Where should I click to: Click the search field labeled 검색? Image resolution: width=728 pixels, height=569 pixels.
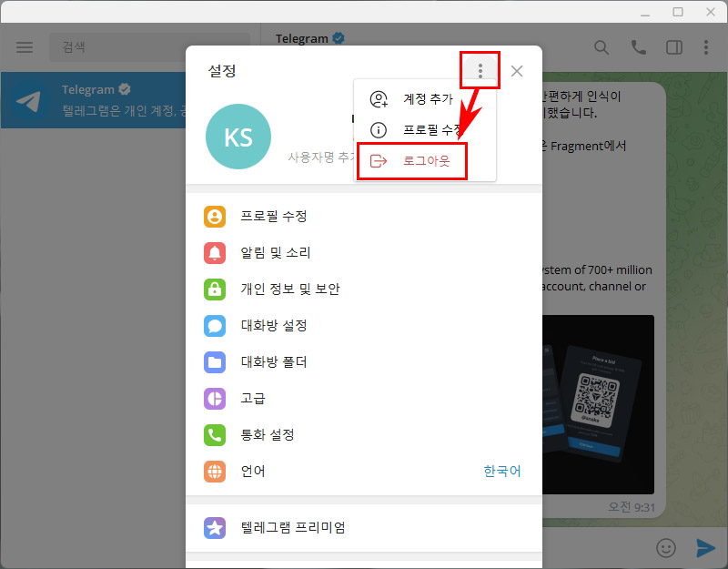[149, 47]
